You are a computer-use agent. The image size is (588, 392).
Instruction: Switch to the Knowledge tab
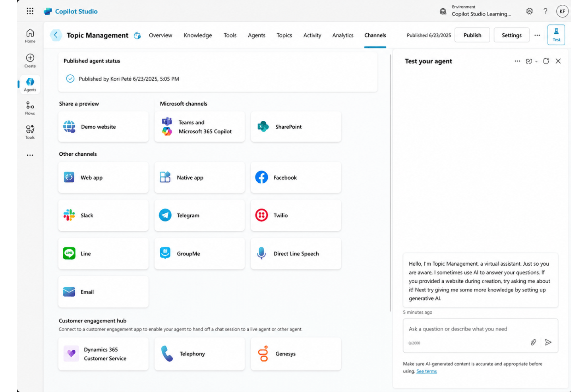tap(198, 35)
